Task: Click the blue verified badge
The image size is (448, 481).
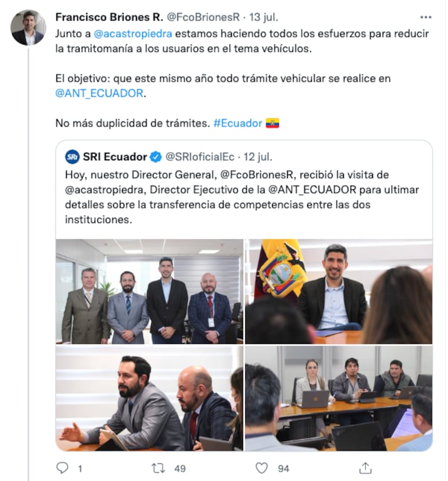Action: coord(156,157)
